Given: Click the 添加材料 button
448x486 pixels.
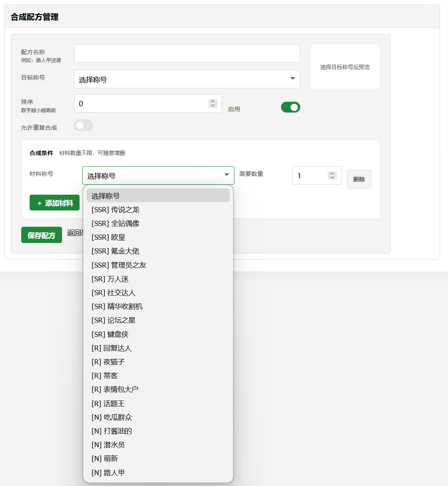Looking at the screenshot, I should 55,203.
